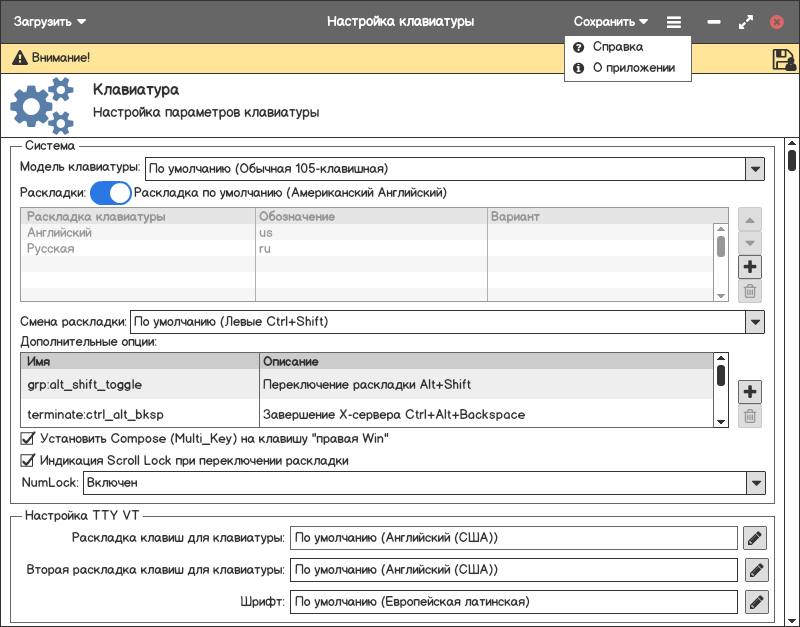Add an additional option with plus button
The image size is (800, 627).
[750, 392]
